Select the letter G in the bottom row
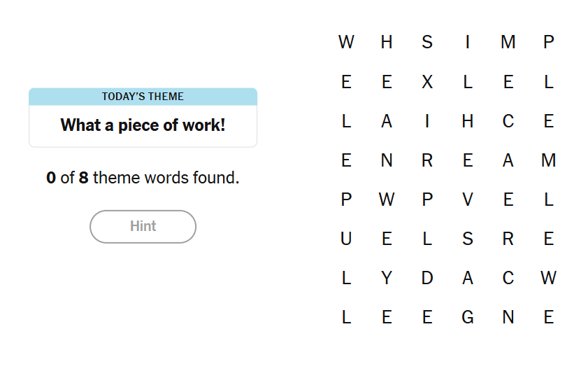 [x=468, y=318]
